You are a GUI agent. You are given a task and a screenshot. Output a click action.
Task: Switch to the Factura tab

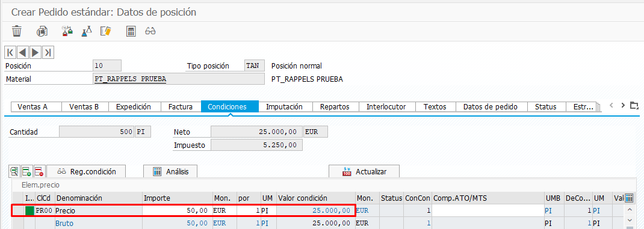pos(181,107)
